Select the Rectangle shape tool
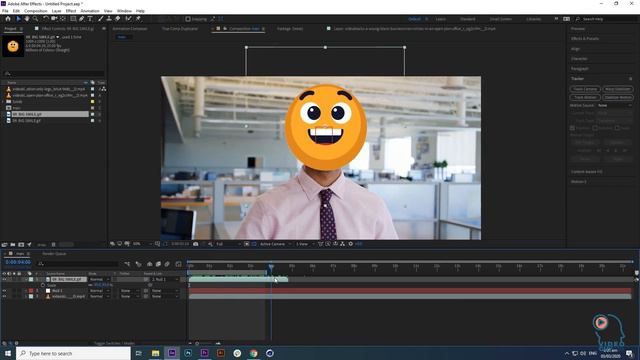The height and width of the screenshot is (360, 640). 73,19
